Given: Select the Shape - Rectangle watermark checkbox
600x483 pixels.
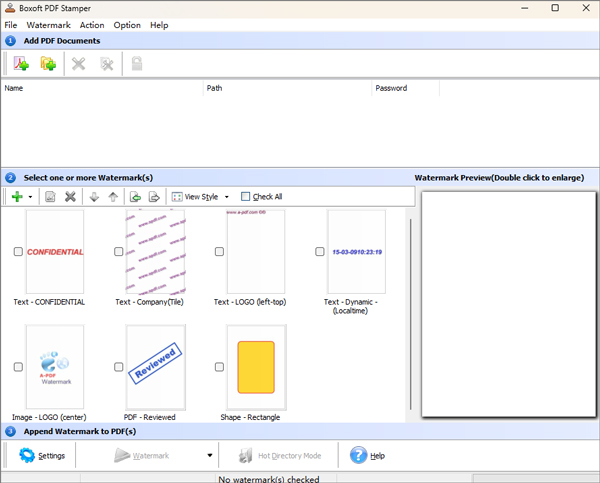Looking at the screenshot, I should [219, 367].
